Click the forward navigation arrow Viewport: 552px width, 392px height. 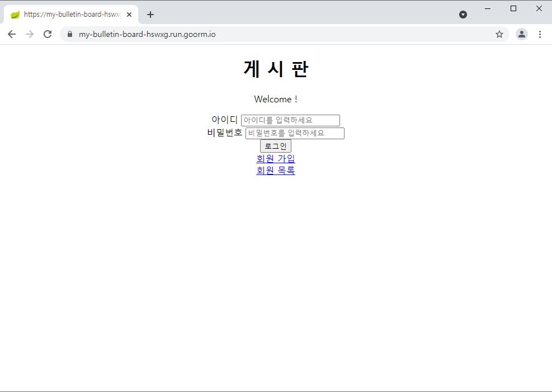pyautogui.click(x=30, y=34)
